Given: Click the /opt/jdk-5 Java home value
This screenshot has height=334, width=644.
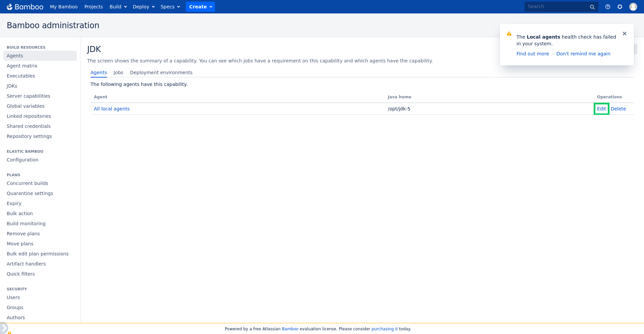Looking at the screenshot, I should [399, 109].
